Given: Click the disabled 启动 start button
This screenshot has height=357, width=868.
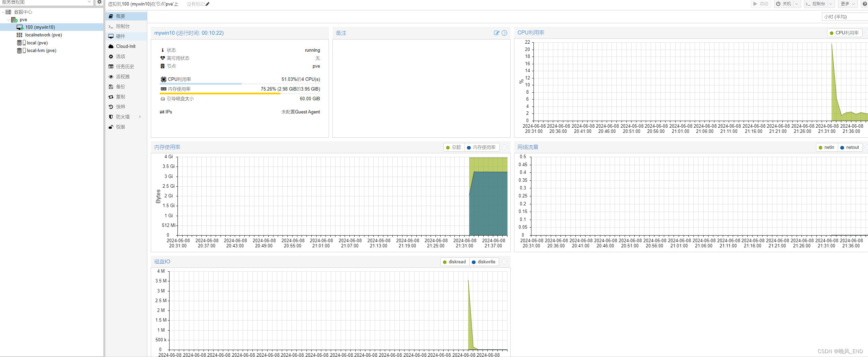Looking at the screenshot, I should click(x=761, y=4).
